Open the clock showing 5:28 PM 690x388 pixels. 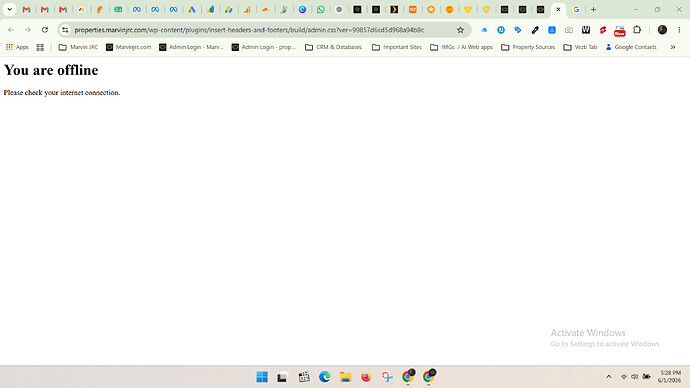click(670, 377)
